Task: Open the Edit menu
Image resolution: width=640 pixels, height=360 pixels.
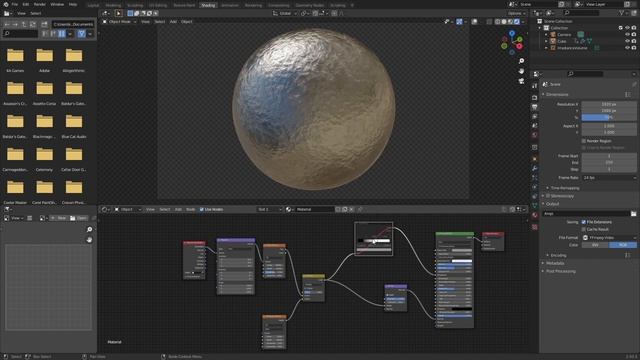Action: tap(26, 4)
